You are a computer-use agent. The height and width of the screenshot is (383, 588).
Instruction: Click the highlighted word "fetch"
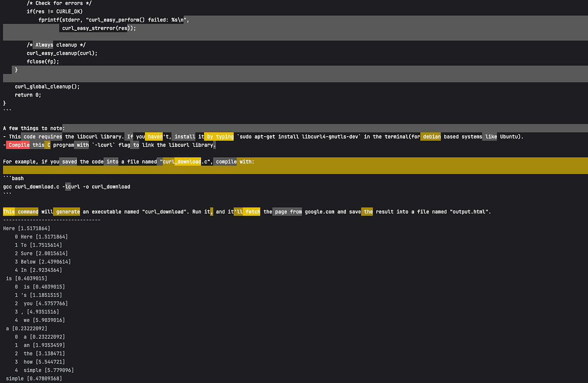[252, 212]
